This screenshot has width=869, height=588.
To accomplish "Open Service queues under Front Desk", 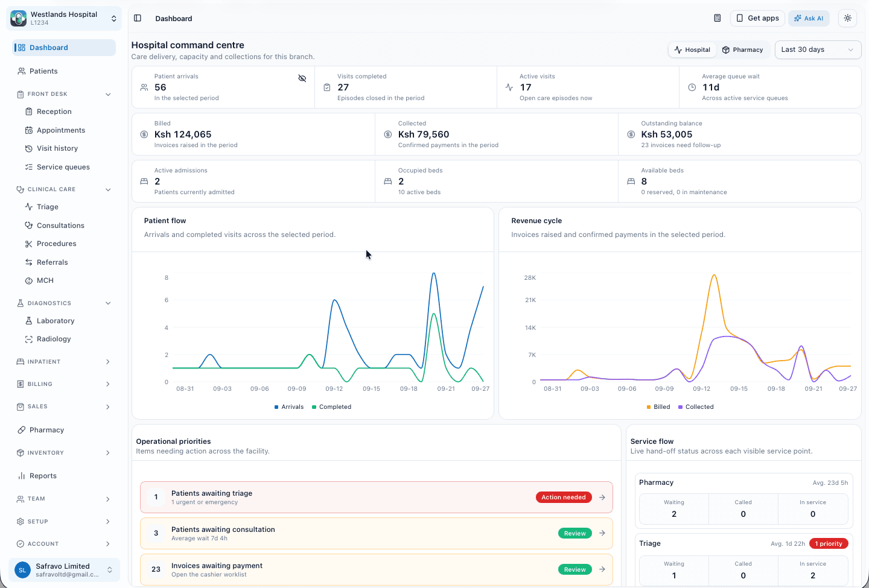I will [x=63, y=167].
